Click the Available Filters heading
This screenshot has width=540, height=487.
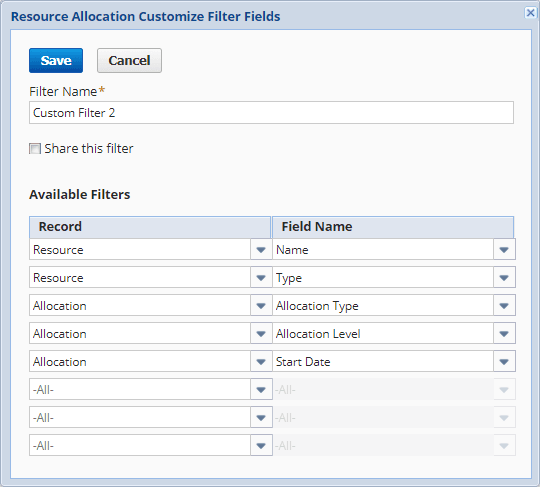[x=80, y=195]
